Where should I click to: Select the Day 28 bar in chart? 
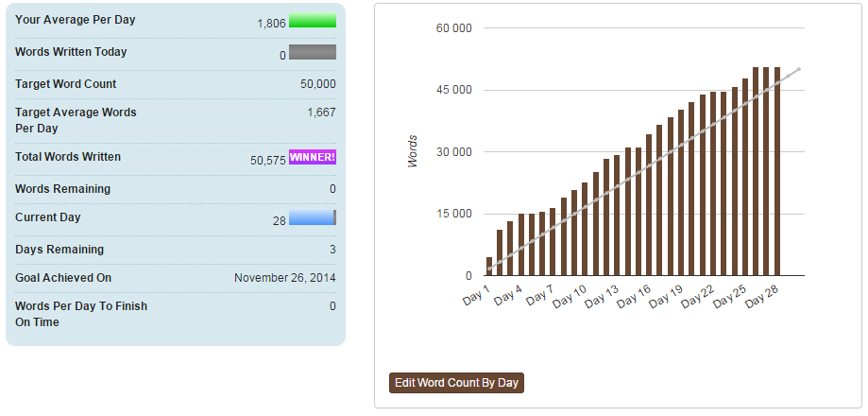pyautogui.click(x=777, y=171)
